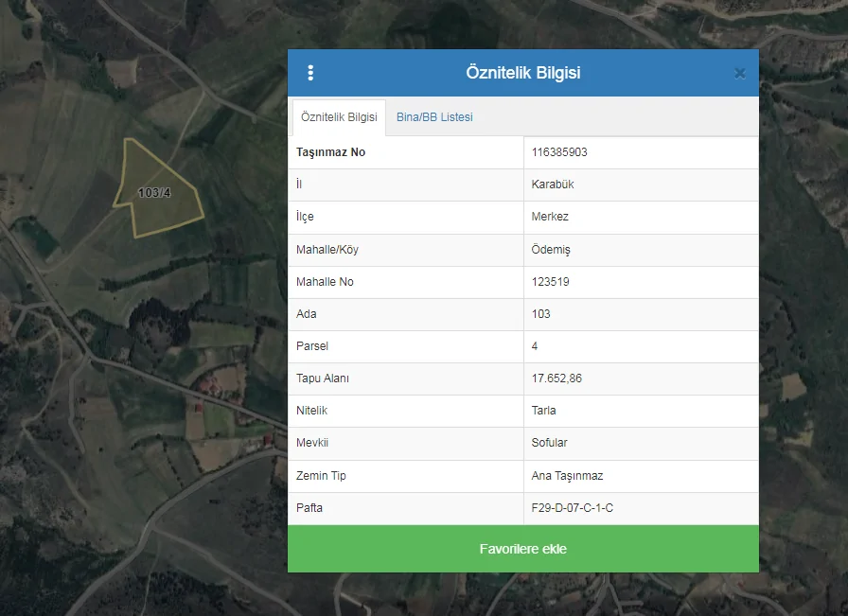The height and width of the screenshot is (616, 848).
Task: Click the İl value Karabük
Action: (x=553, y=185)
